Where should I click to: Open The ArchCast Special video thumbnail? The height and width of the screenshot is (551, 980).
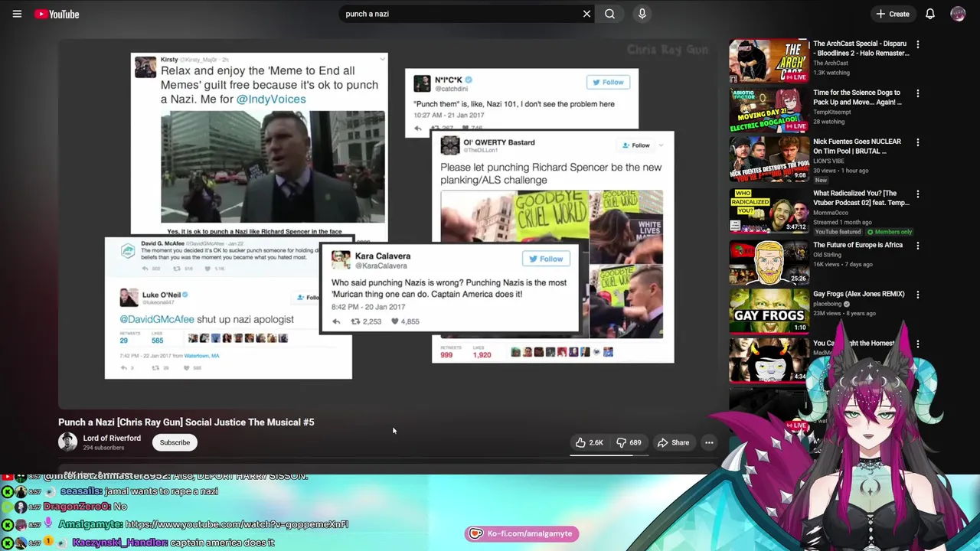coord(769,61)
